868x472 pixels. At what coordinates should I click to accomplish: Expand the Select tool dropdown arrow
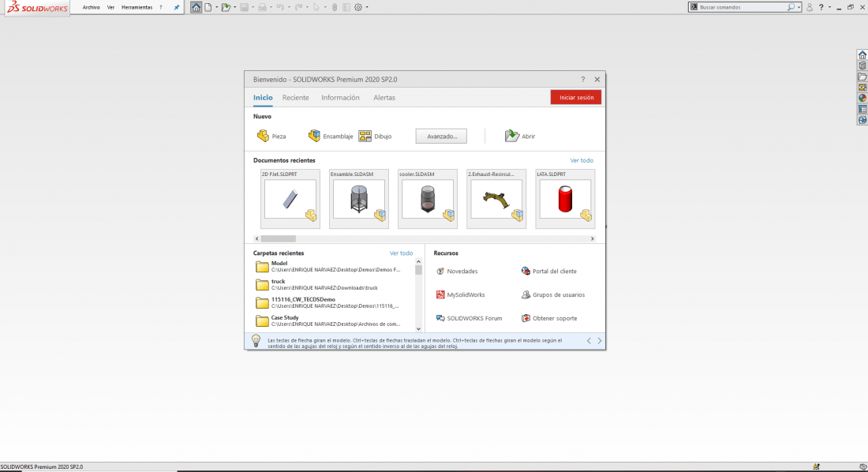tap(325, 7)
